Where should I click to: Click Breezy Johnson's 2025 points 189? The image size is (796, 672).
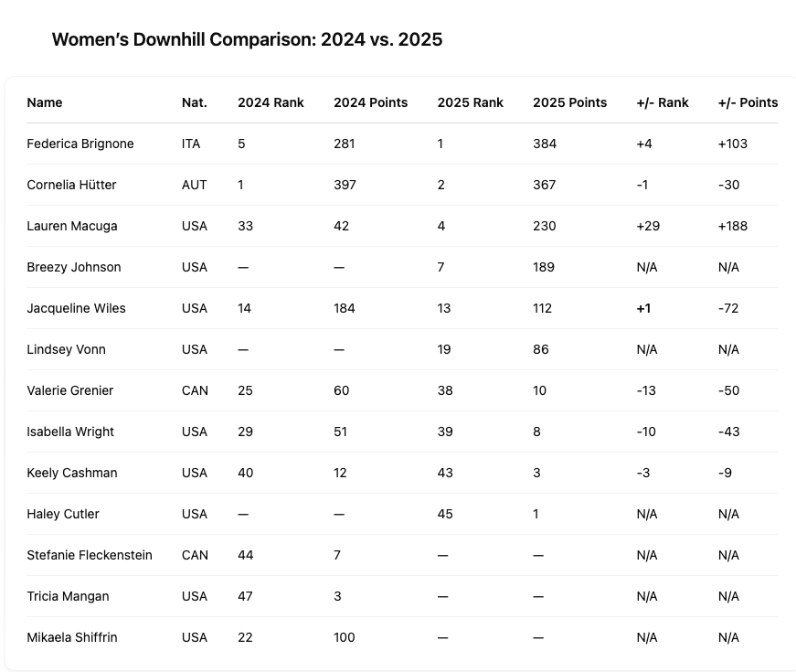tap(544, 267)
